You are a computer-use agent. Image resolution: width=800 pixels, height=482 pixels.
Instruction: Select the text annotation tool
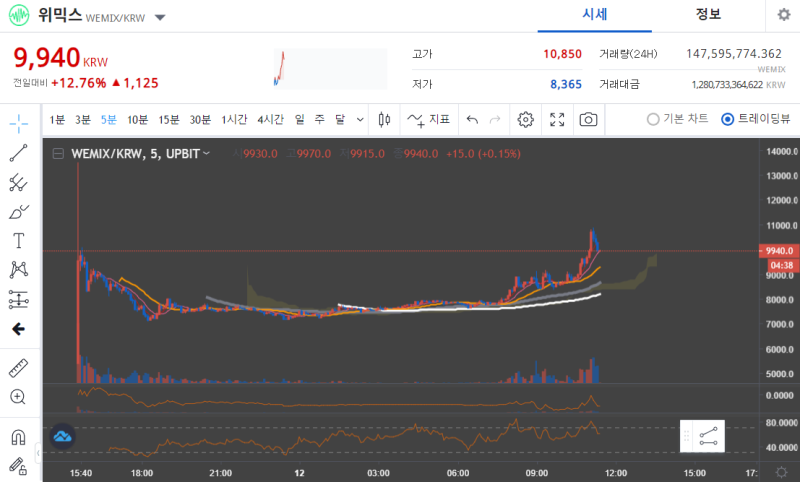19,241
